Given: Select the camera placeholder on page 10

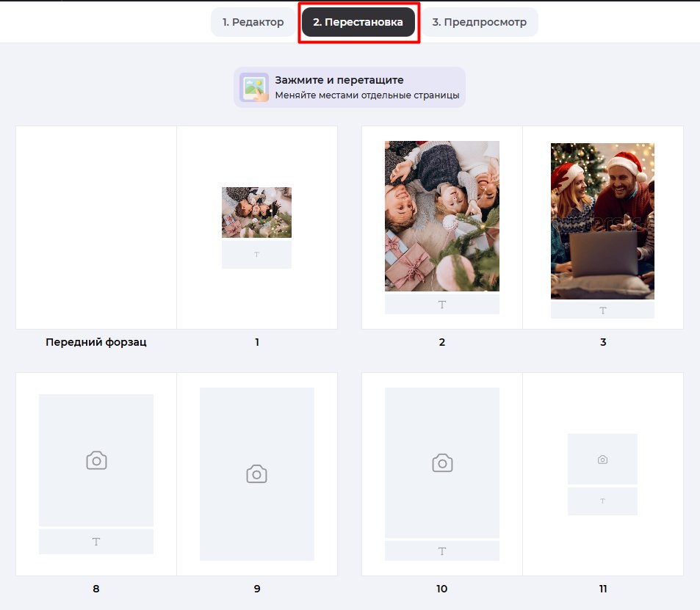Looking at the screenshot, I should [441, 463].
